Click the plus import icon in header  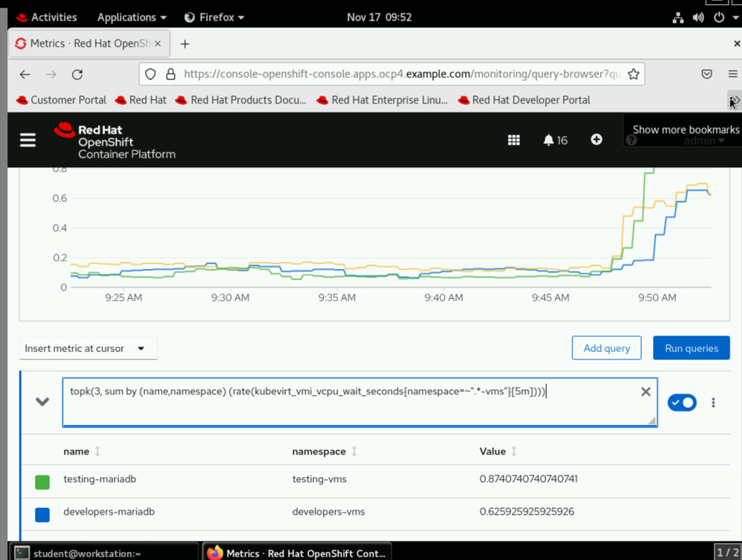(x=596, y=140)
